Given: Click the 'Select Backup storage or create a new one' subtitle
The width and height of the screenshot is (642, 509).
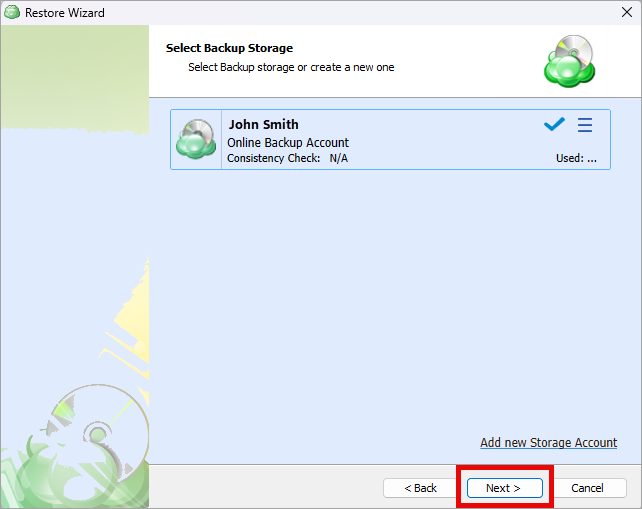Looking at the screenshot, I should click(291, 67).
